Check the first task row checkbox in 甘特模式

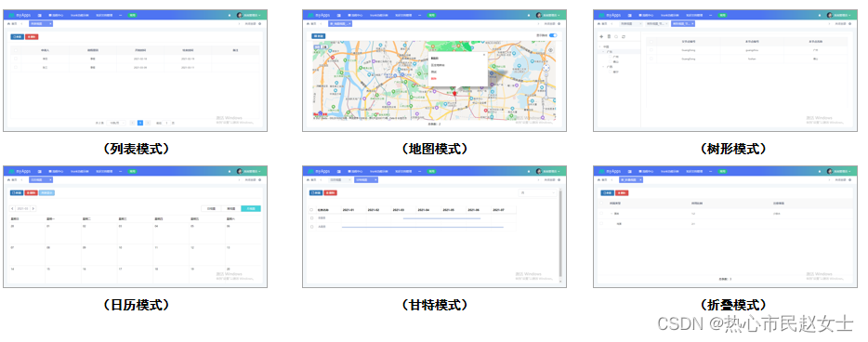[x=311, y=218]
